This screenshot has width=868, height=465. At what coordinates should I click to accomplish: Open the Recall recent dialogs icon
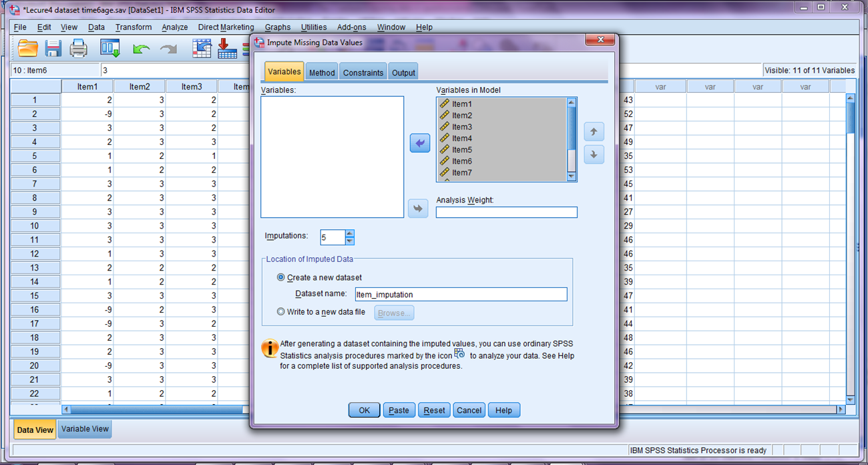click(110, 48)
